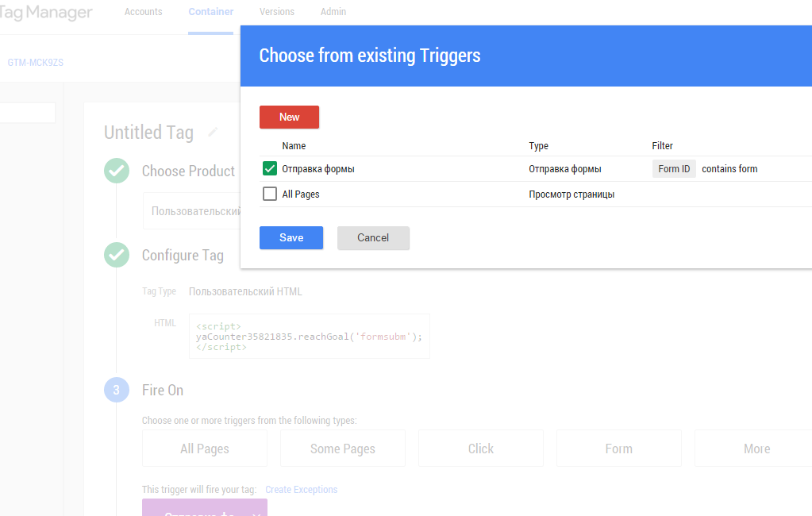Click the search field in left sidebar
The image size is (812, 516).
(x=28, y=113)
